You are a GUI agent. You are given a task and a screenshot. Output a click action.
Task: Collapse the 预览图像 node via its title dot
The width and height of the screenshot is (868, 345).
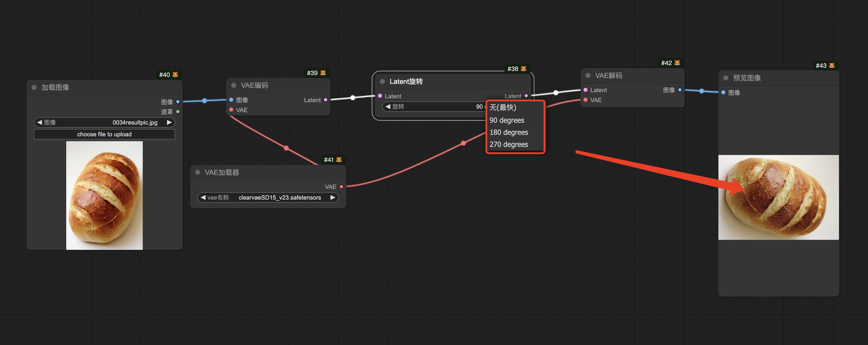(726, 78)
